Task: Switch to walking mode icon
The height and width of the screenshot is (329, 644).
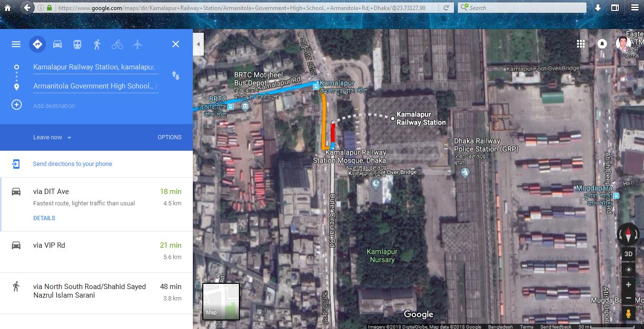Action: (x=97, y=44)
